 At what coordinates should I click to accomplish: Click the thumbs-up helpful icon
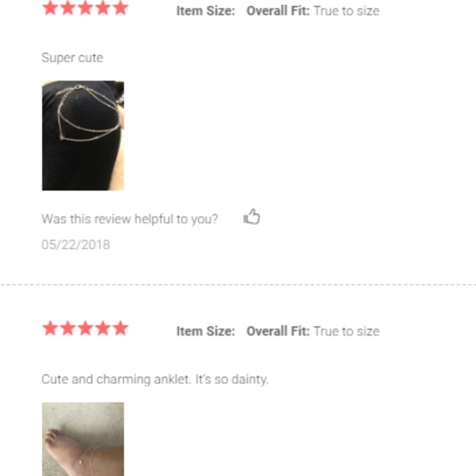[x=251, y=217]
